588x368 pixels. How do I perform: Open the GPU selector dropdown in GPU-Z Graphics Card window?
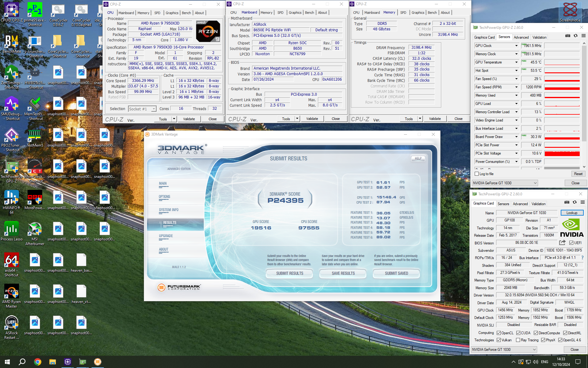point(503,350)
